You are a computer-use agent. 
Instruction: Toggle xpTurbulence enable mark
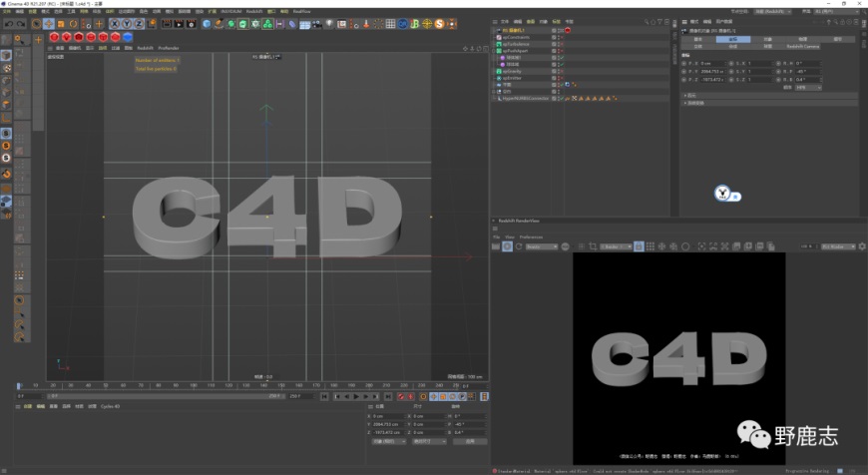tap(561, 44)
